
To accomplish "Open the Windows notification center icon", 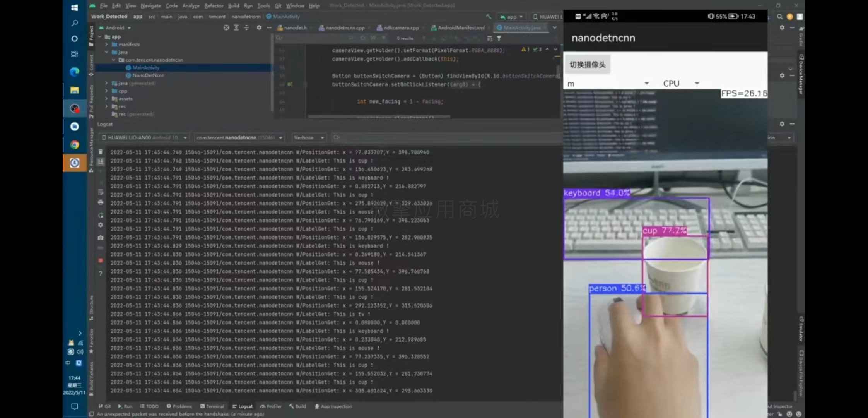I will pyautogui.click(x=75, y=406).
